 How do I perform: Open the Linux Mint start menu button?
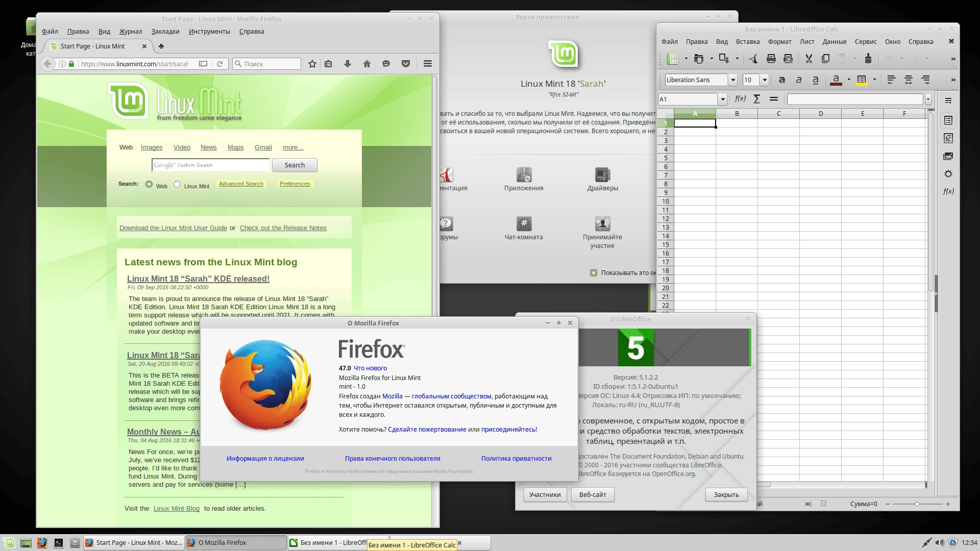pyautogui.click(x=9, y=543)
